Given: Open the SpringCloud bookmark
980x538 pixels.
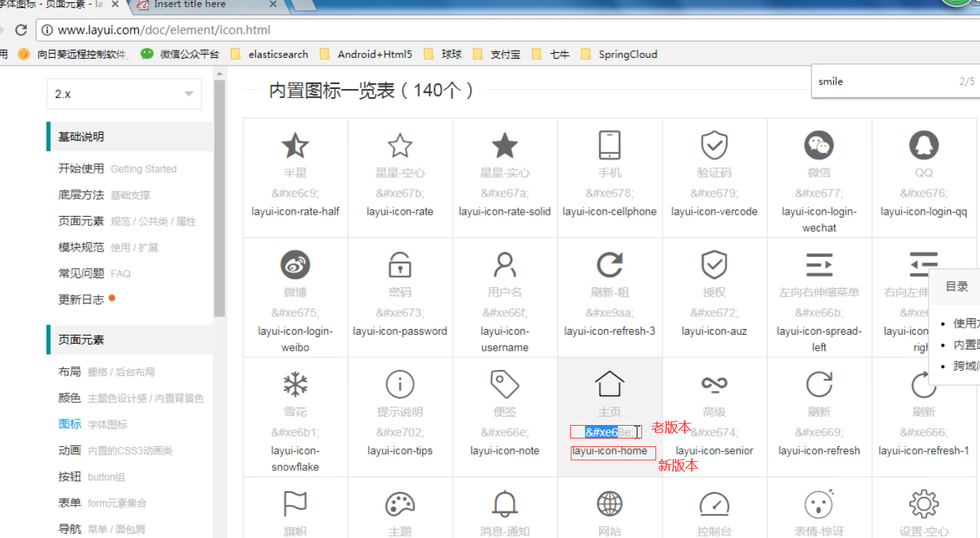Looking at the screenshot, I should tap(628, 54).
